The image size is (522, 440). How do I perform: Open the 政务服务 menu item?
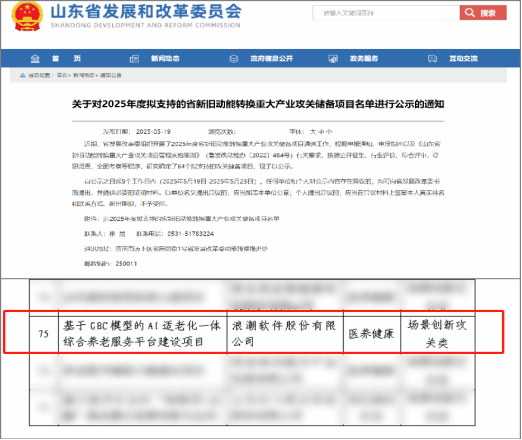(364, 59)
